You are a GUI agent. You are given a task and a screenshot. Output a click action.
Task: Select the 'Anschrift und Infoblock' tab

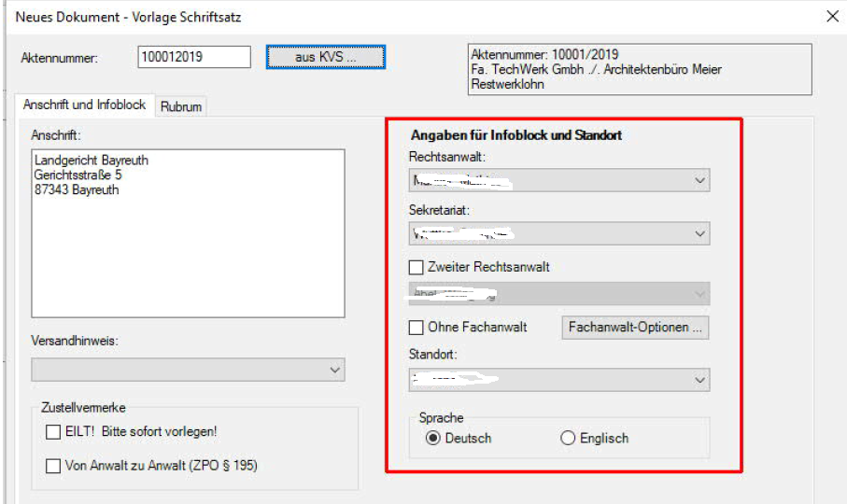[83, 105]
